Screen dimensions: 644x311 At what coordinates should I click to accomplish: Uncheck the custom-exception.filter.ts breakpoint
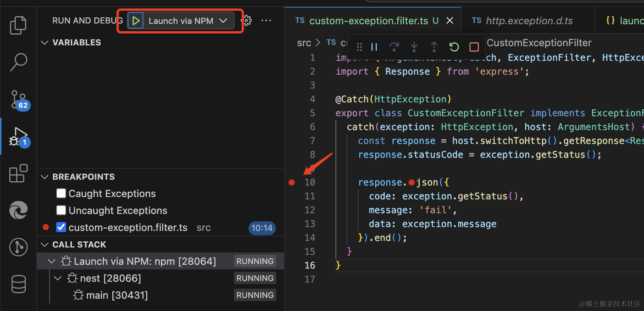61,227
